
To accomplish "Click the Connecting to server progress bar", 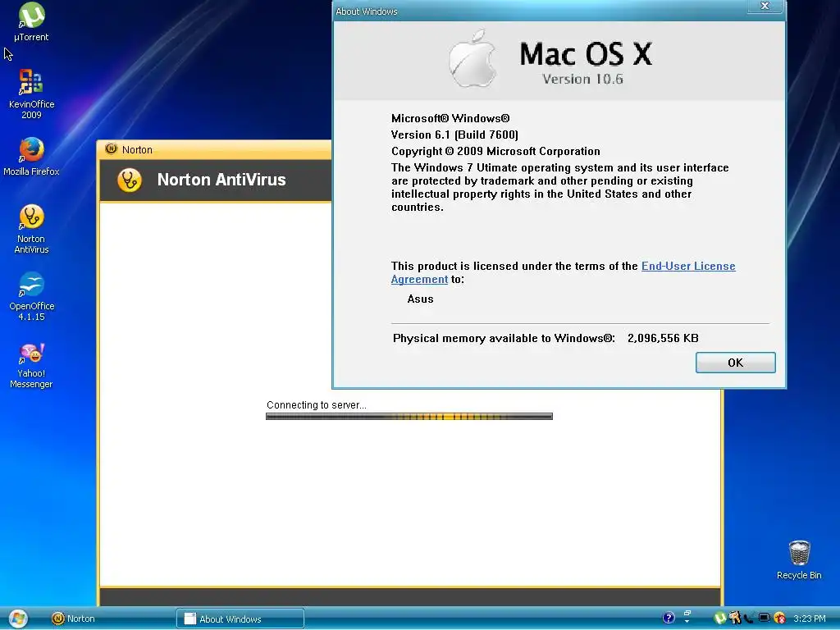I will (409, 416).
